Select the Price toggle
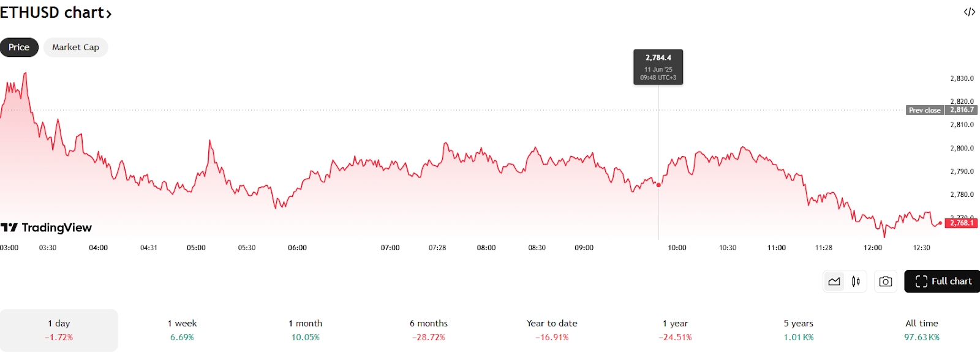The image size is (980, 353). click(x=19, y=47)
